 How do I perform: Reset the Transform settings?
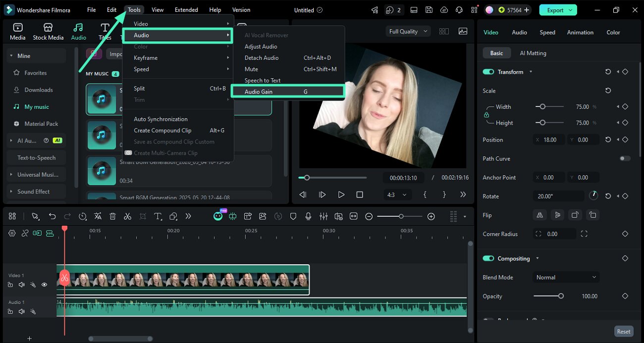coord(608,72)
